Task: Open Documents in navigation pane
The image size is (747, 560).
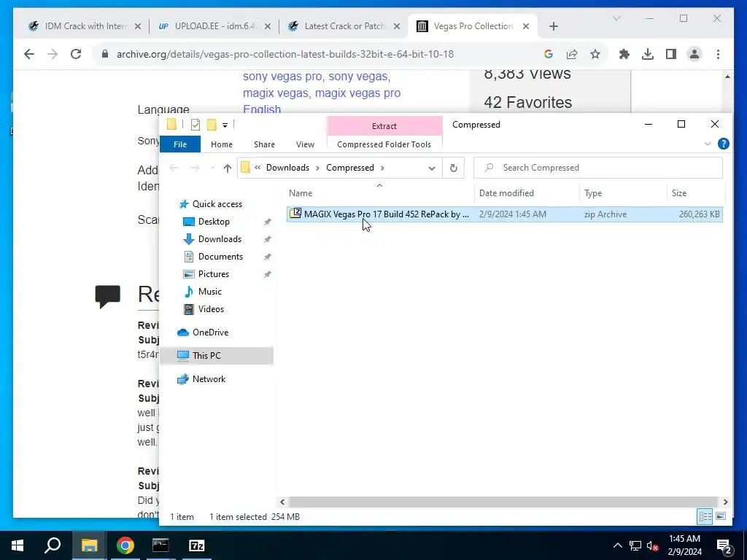Action: (220, 257)
